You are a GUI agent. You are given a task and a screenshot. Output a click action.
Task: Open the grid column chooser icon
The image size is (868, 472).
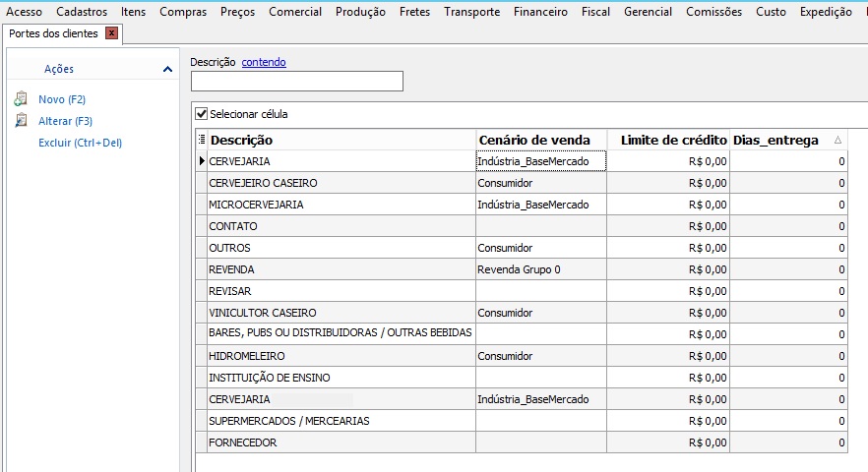[x=202, y=140]
